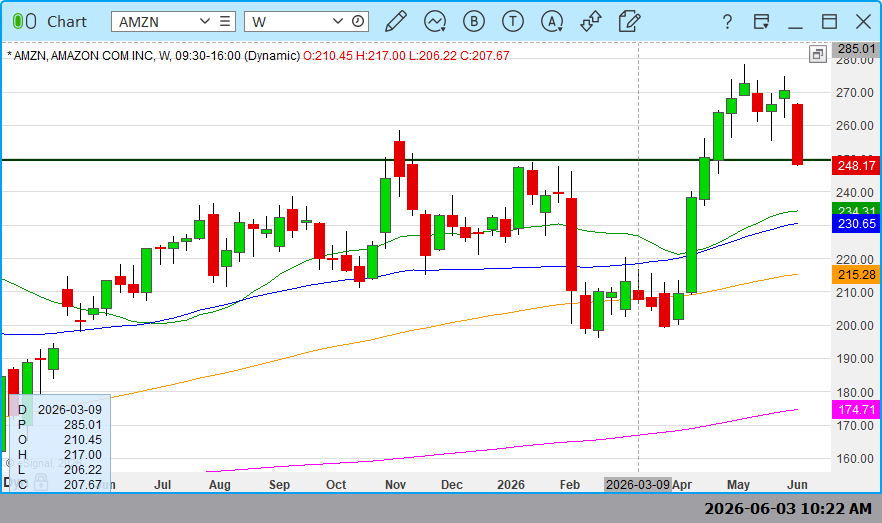Select the red 248.17 last price label
This screenshot has height=523, width=882.
[x=856, y=165]
